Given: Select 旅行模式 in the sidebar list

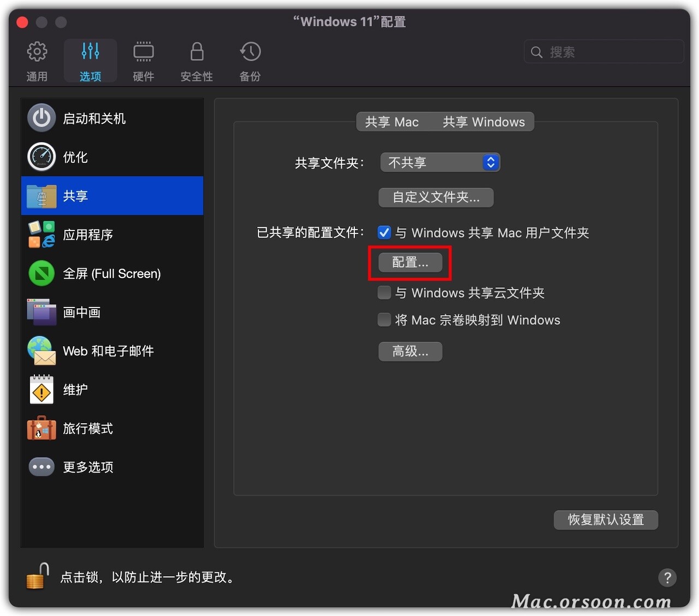Looking at the screenshot, I should 112,428.
